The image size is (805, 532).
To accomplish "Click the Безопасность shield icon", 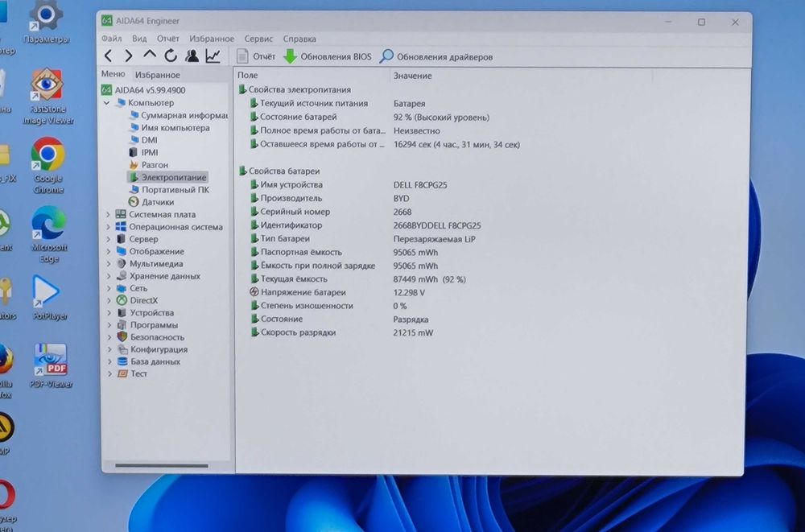I will click(122, 337).
